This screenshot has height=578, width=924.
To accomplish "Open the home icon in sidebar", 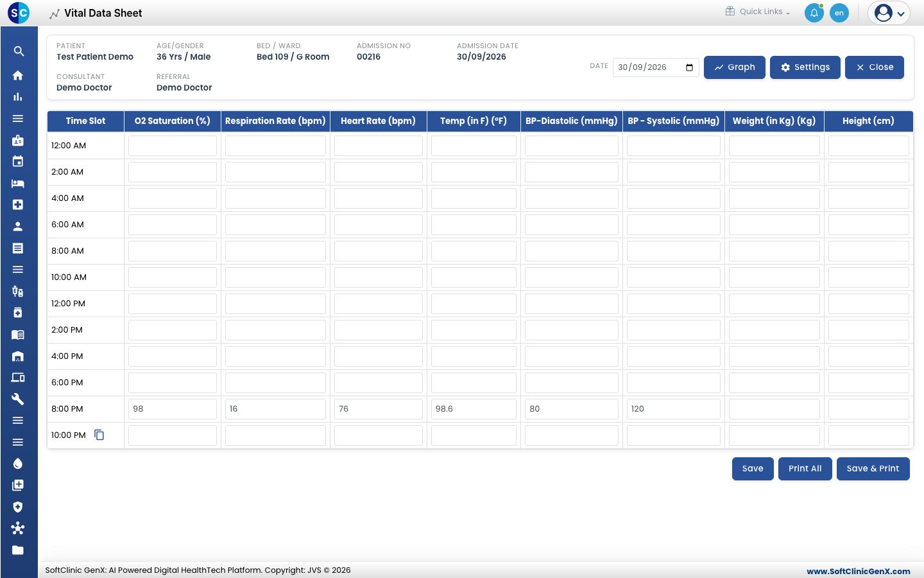I will pos(18,75).
